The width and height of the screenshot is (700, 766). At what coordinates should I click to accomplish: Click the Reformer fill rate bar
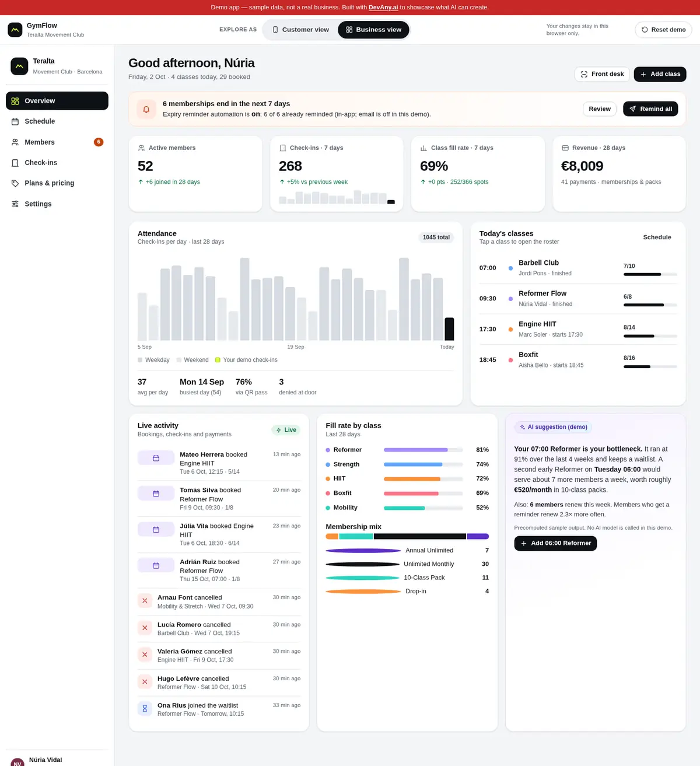point(423,450)
